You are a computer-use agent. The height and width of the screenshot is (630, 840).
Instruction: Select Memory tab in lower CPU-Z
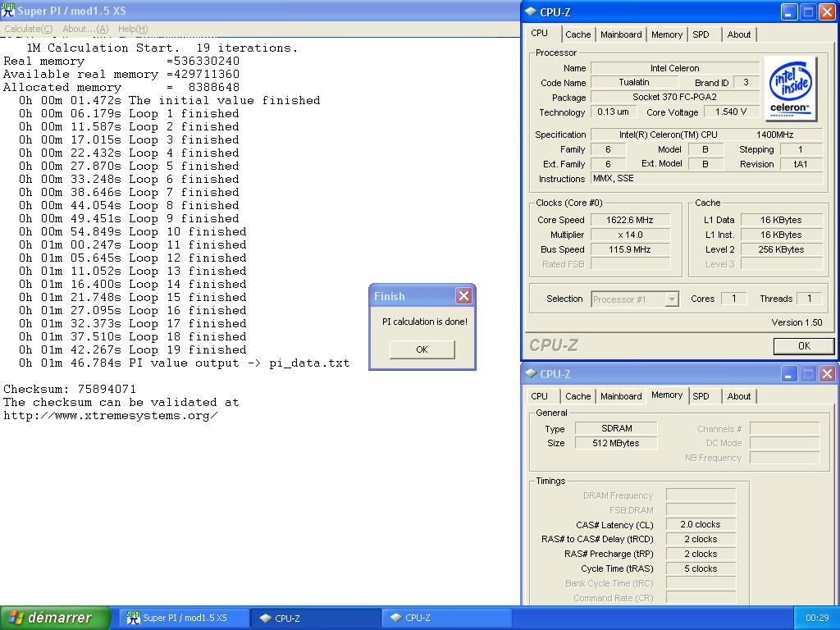click(667, 395)
